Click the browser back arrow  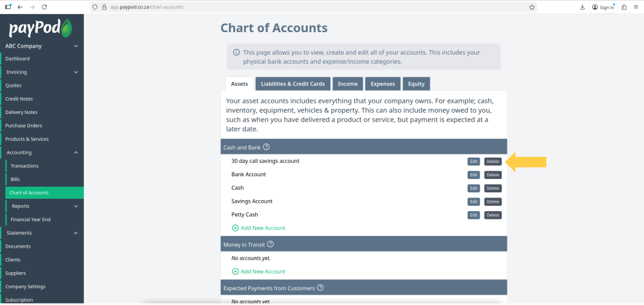coord(20,7)
